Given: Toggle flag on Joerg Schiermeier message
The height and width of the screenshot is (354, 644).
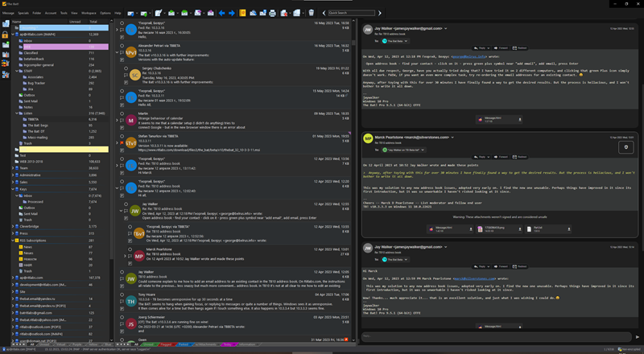Looking at the screenshot, I should 122,324.
